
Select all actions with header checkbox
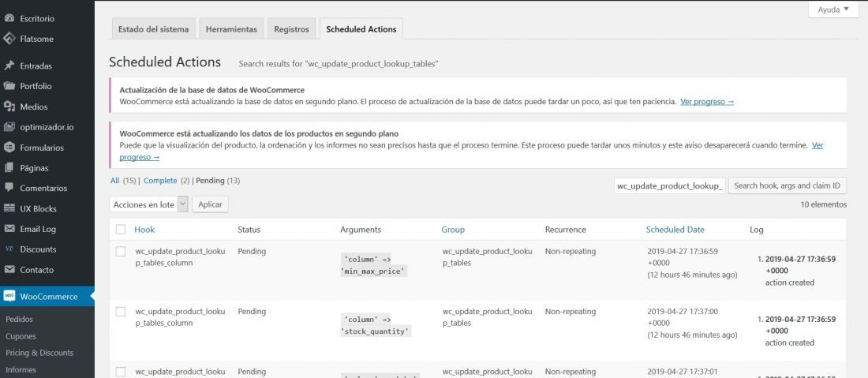[121, 229]
